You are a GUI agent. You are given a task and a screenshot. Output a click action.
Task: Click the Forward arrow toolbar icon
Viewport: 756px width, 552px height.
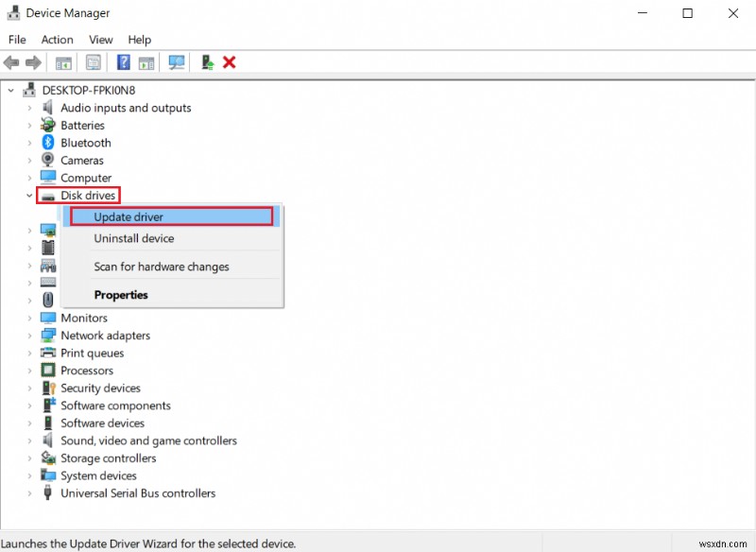[33, 62]
